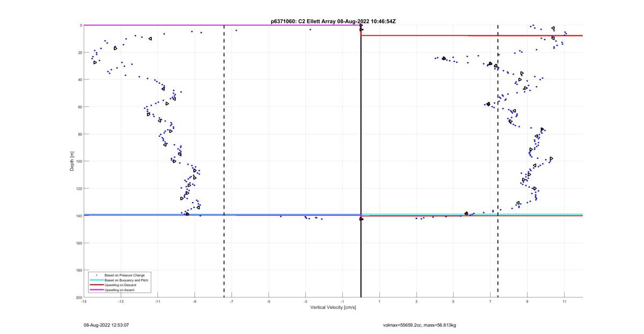The width and height of the screenshot is (644, 334).
Task: Click x-axis tick label -9
Action: coord(195,302)
